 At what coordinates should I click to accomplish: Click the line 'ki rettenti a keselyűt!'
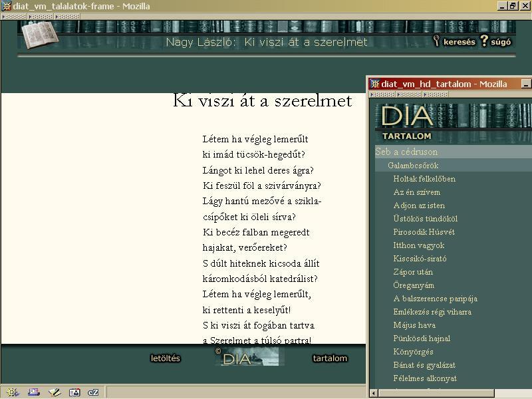click(x=247, y=310)
